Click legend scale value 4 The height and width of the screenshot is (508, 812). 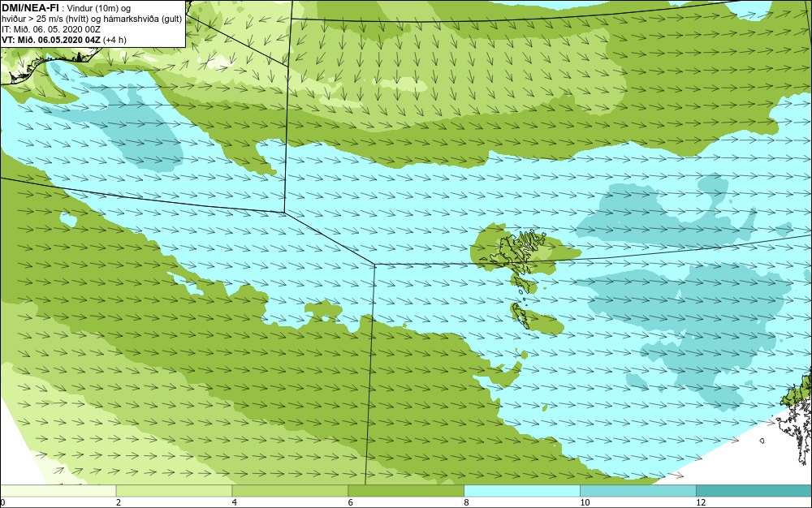click(x=235, y=502)
